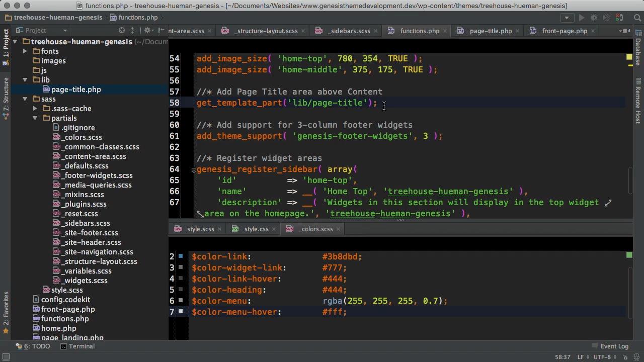Select config.codekit in project tree
Viewport: 644px width, 362px height.
pos(61,300)
